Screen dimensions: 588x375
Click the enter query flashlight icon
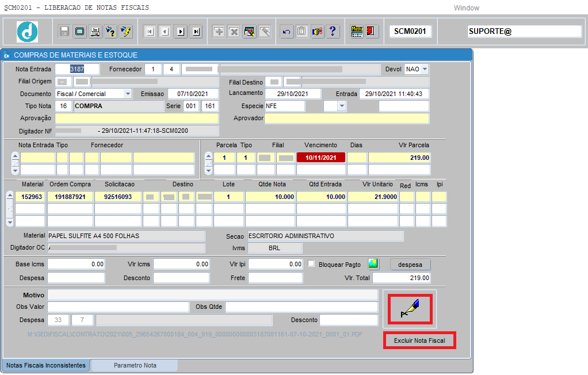110,32
